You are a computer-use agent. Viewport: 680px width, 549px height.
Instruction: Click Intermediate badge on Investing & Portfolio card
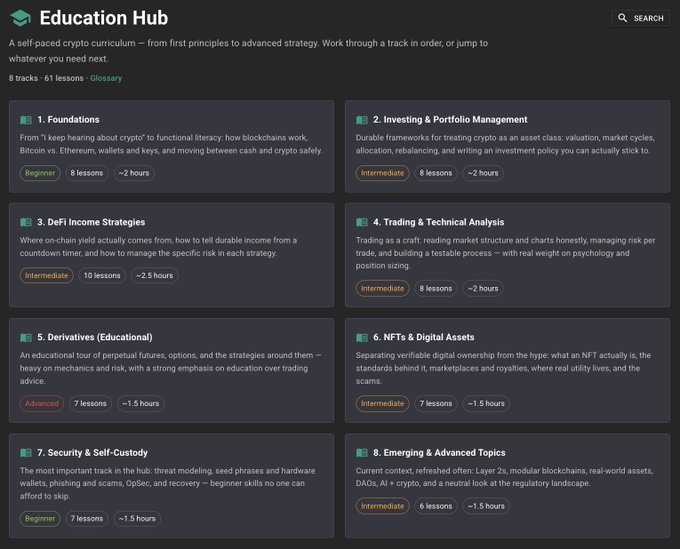click(382, 173)
